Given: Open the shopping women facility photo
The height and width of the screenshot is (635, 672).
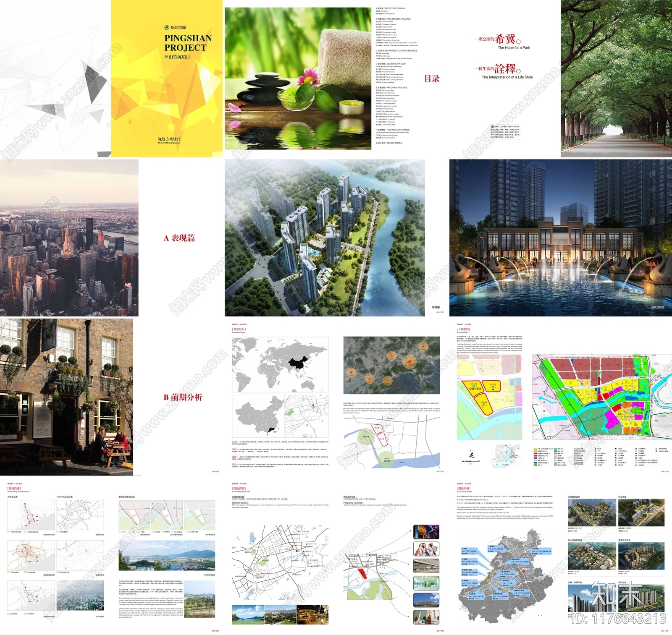Looking at the screenshot, I should click(426, 549).
